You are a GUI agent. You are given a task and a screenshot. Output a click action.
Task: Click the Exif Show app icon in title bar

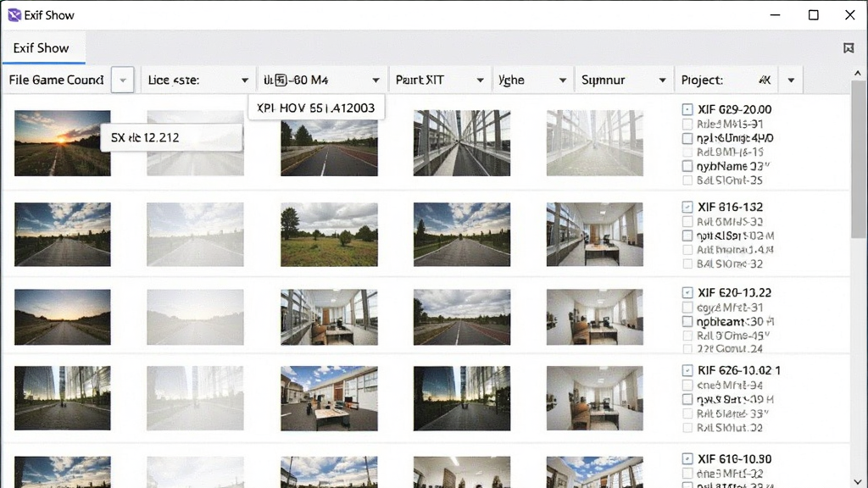click(14, 15)
